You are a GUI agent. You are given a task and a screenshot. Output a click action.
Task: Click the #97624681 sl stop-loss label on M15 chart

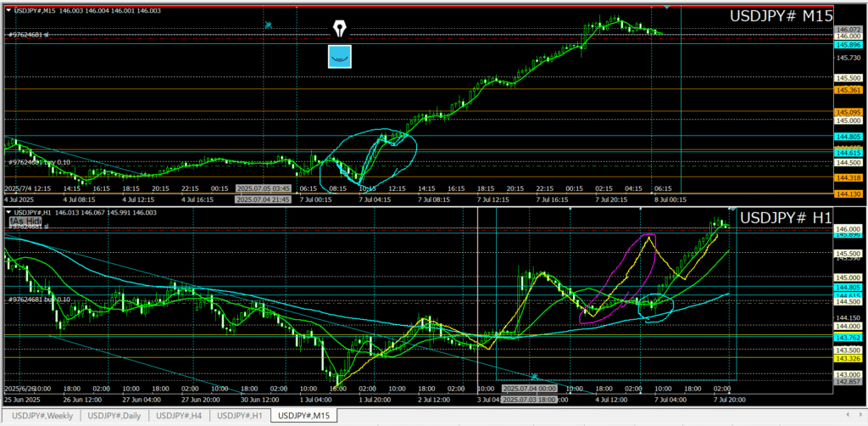32,35
